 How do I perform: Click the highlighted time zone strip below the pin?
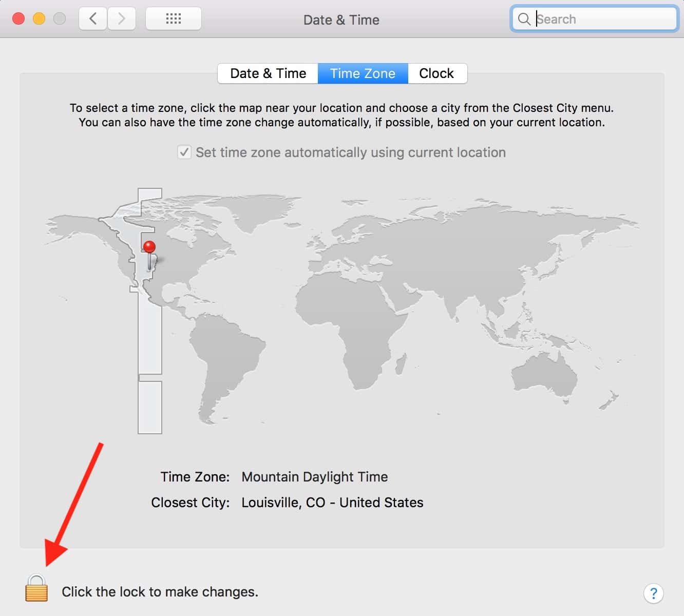(150, 334)
